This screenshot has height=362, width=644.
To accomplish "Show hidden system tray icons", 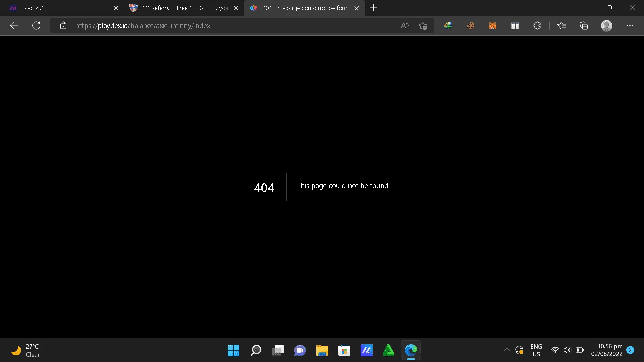I will (x=507, y=350).
